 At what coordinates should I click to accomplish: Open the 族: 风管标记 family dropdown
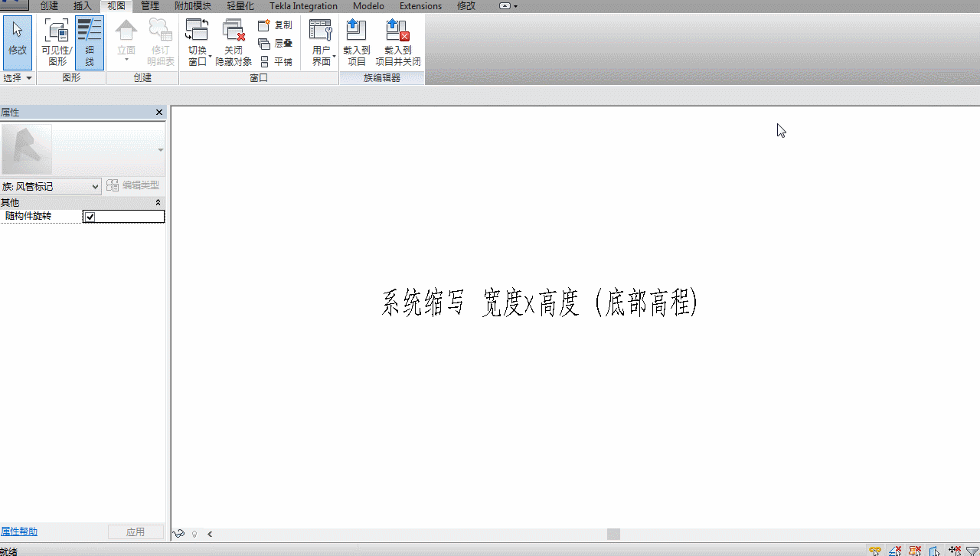point(51,186)
